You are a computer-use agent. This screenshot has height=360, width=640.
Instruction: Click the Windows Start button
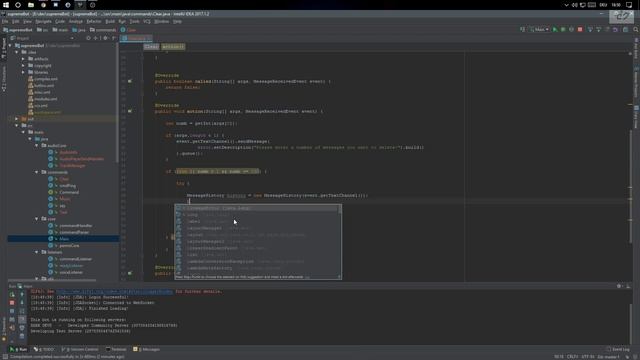(6, 5)
